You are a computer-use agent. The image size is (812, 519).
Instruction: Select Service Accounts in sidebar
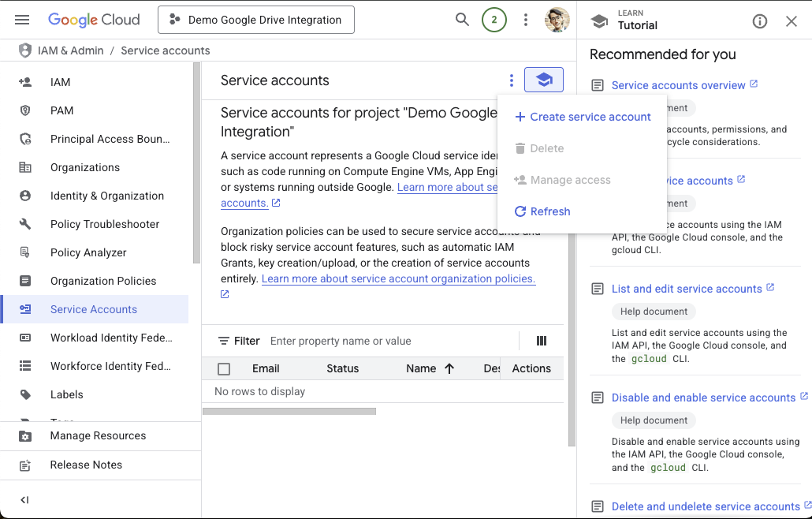coord(94,309)
